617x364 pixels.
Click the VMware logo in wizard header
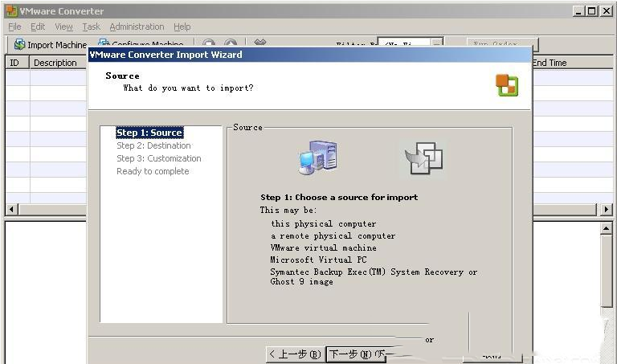click(x=507, y=85)
